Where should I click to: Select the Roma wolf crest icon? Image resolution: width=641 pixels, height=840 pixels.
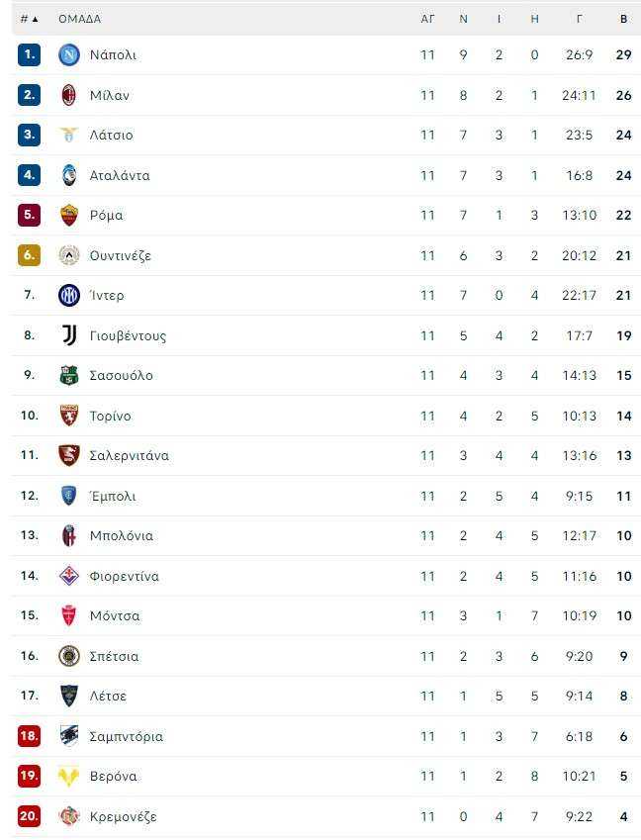(x=68, y=216)
